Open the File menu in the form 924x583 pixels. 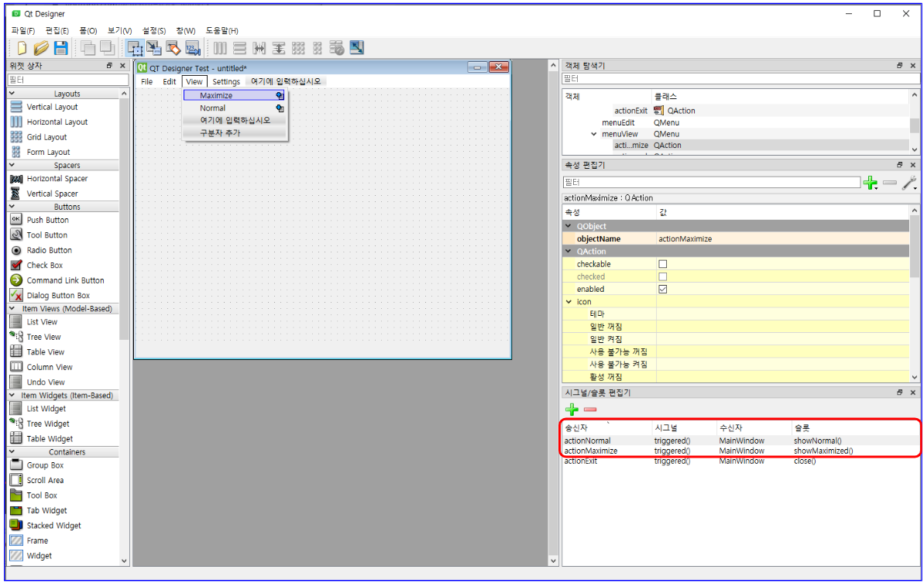tap(146, 82)
